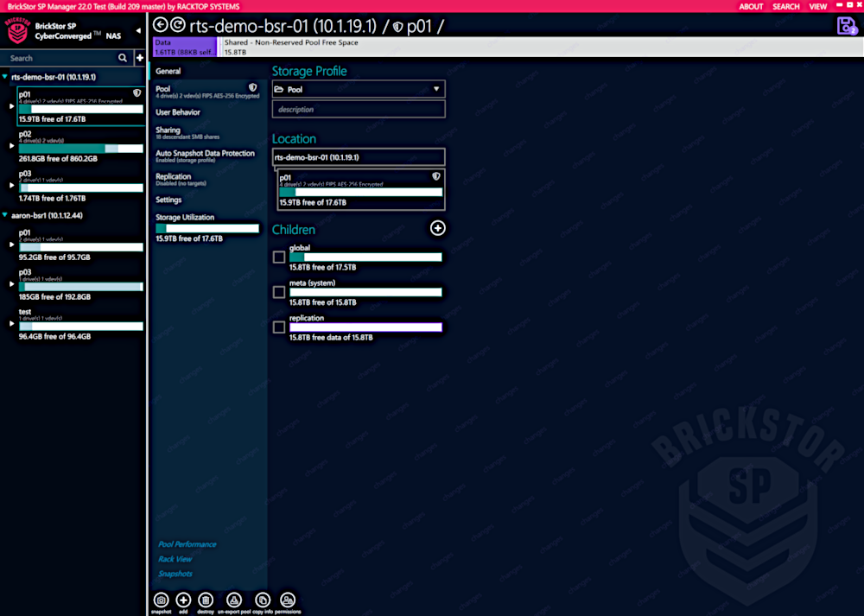The image size is (864, 616).
Task: Check the meta (system) checkbox
Action: click(279, 292)
